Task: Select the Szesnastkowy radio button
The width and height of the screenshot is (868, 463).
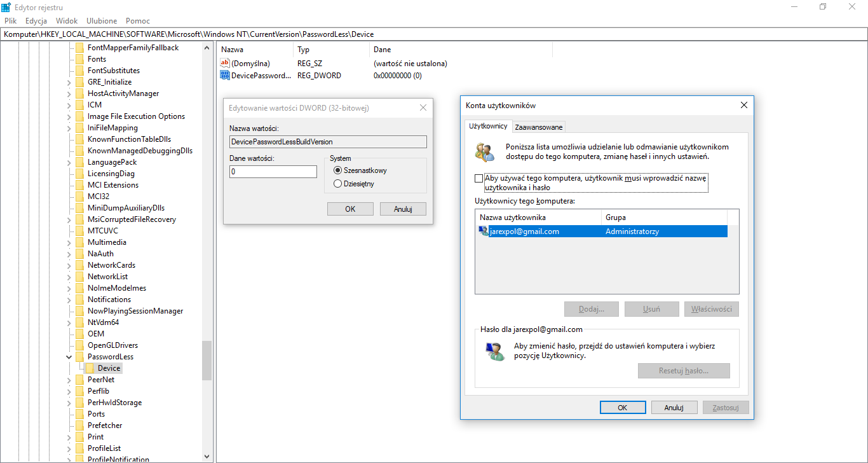Action: point(337,170)
